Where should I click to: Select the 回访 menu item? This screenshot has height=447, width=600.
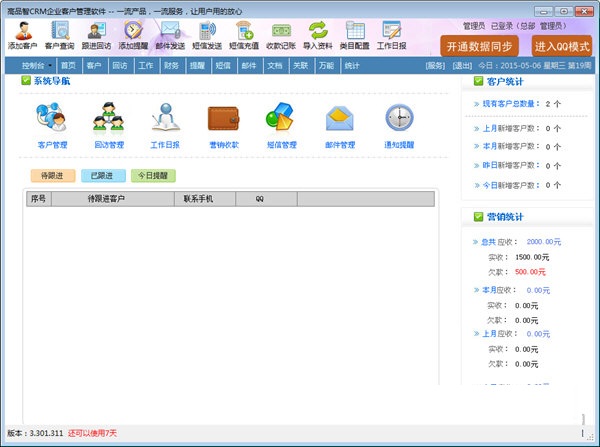(x=120, y=66)
